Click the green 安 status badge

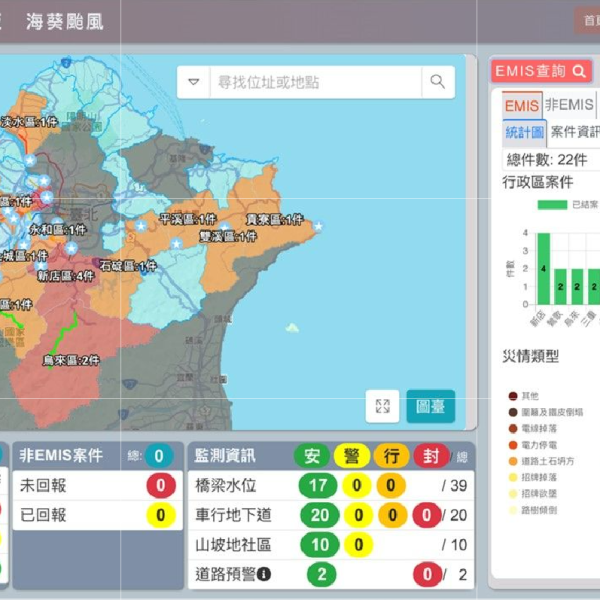(312, 456)
